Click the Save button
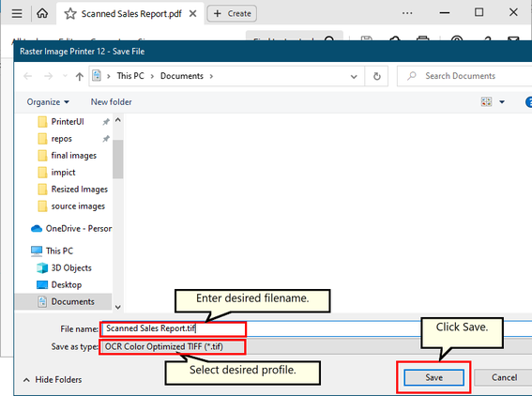The width and height of the screenshot is (532, 396). (433, 377)
